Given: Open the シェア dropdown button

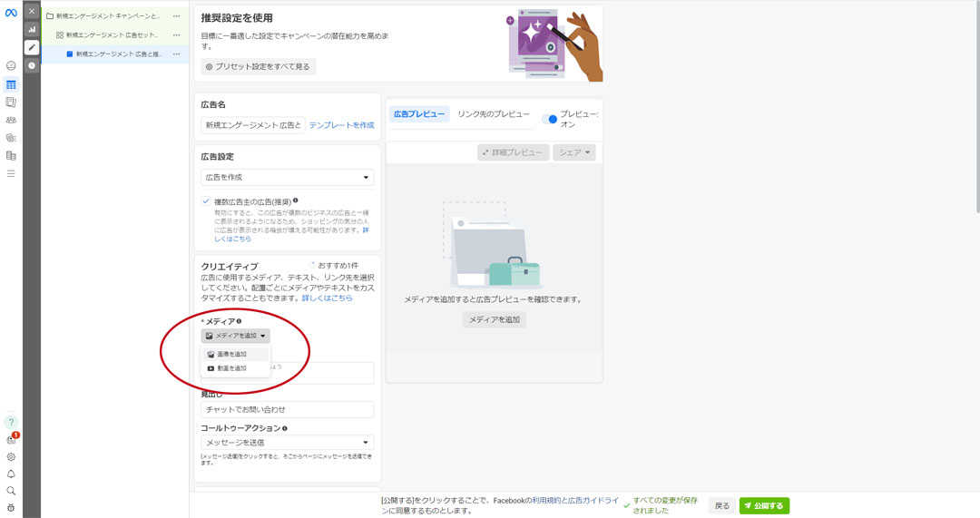Looking at the screenshot, I should click(x=574, y=152).
